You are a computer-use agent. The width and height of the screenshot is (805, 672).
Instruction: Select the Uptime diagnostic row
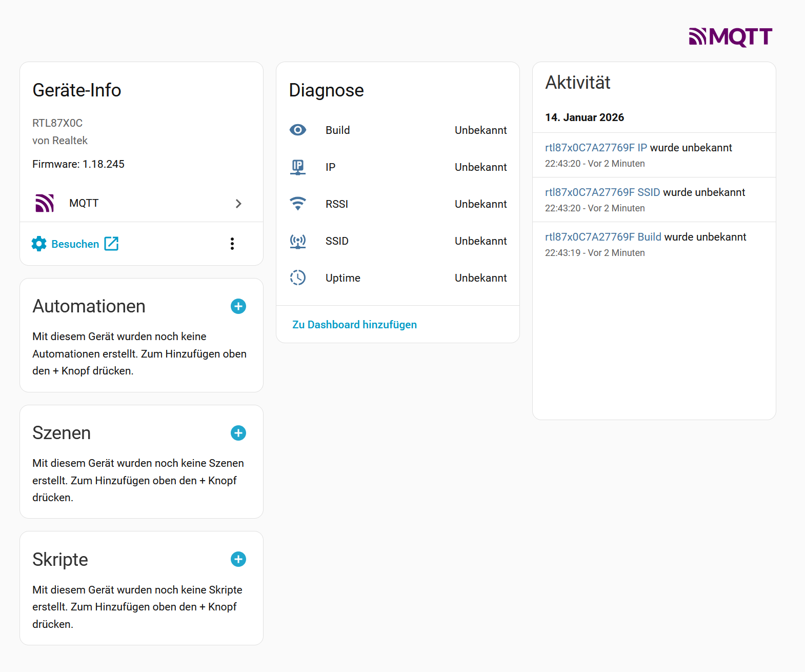[398, 278]
